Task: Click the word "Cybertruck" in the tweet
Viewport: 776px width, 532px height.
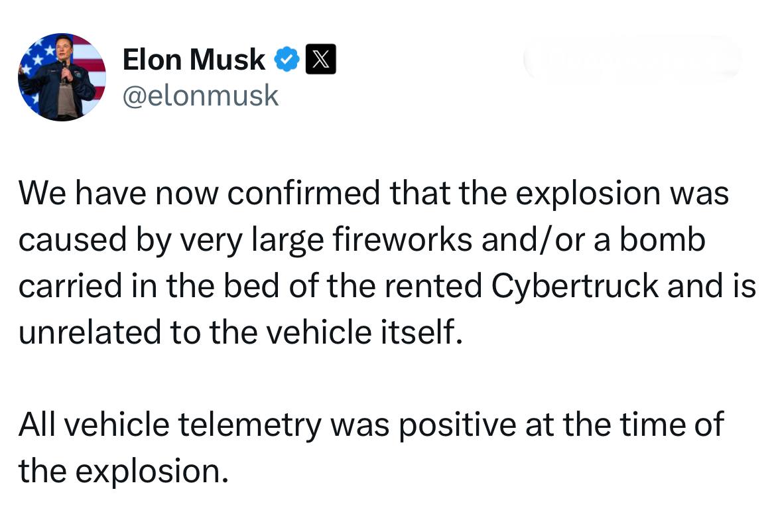Action: [x=576, y=286]
